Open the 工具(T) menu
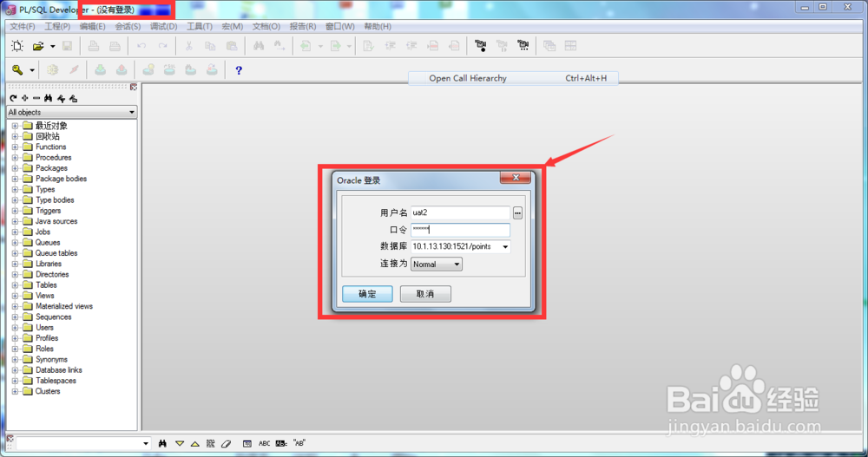 pos(200,27)
